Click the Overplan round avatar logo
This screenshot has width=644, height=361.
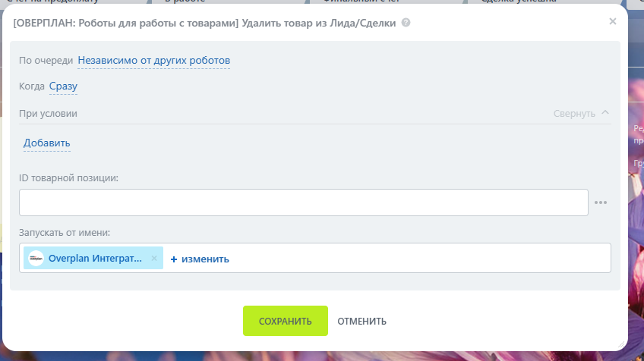point(36,258)
